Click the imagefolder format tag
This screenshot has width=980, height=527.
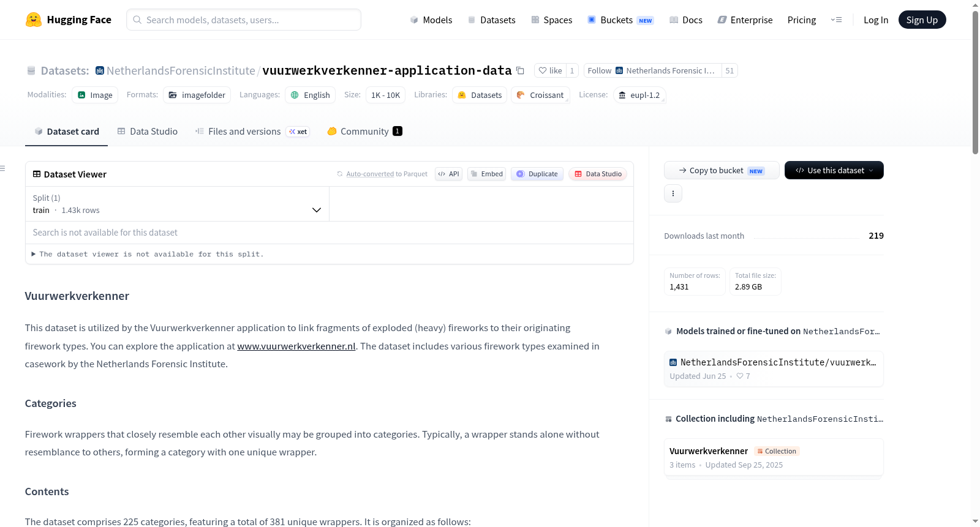[x=197, y=95]
